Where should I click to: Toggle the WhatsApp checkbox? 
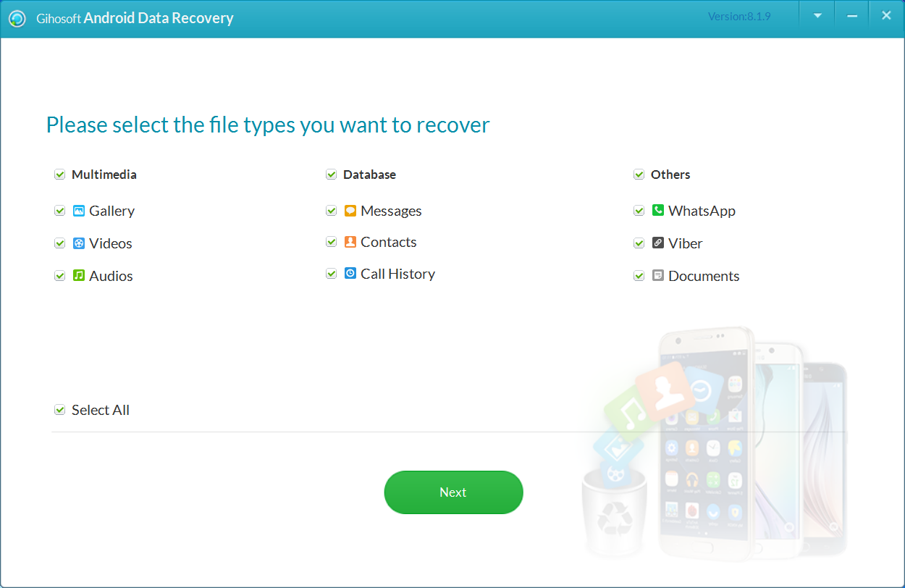click(639, 211)
